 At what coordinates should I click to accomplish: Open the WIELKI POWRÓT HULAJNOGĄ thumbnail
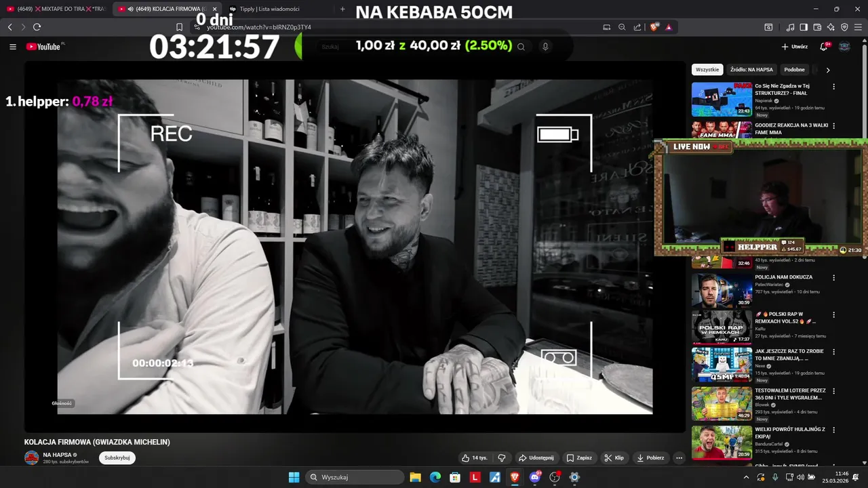pyautogui.click(x=722, y=443)
